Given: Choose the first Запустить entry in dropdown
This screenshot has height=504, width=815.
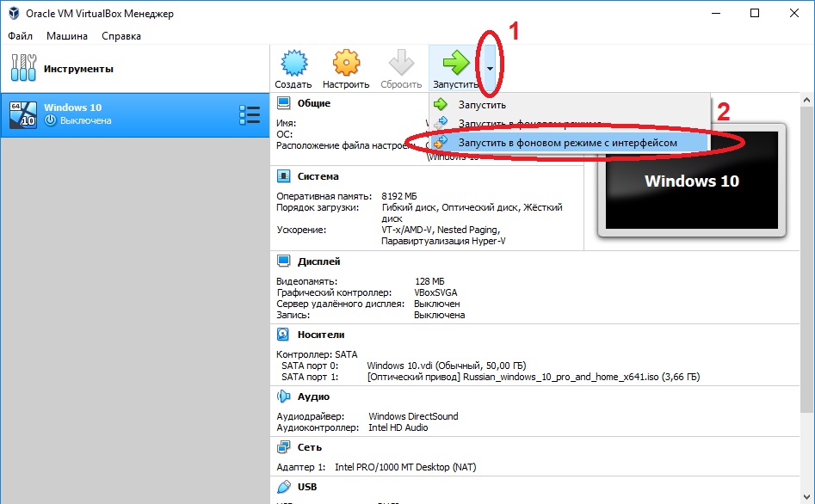Looking at the screenshot, I should (482, 104).
